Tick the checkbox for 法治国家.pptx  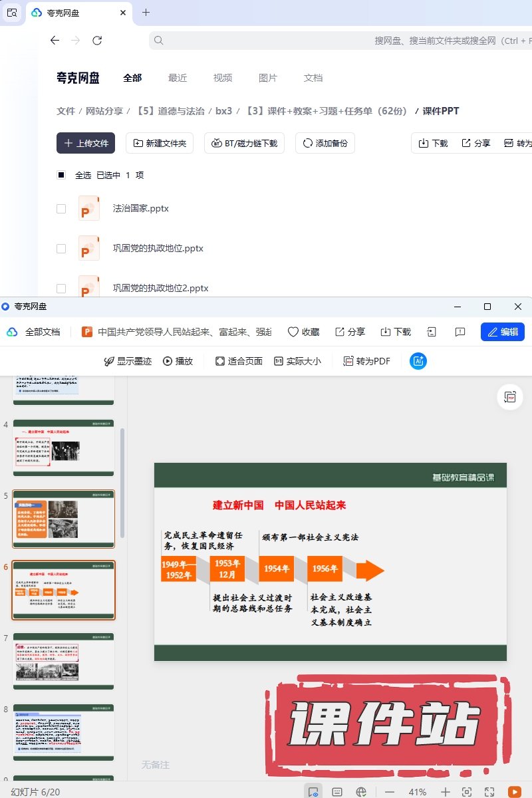click(61, 209)
